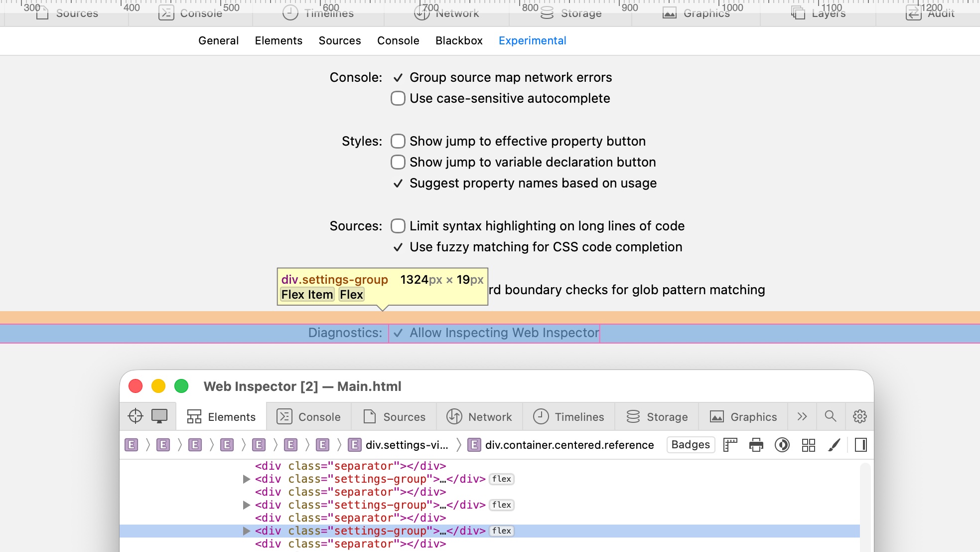980x552 pixels.
Task: Expand the second settings-group div row
Action: [x=246, y=505]
